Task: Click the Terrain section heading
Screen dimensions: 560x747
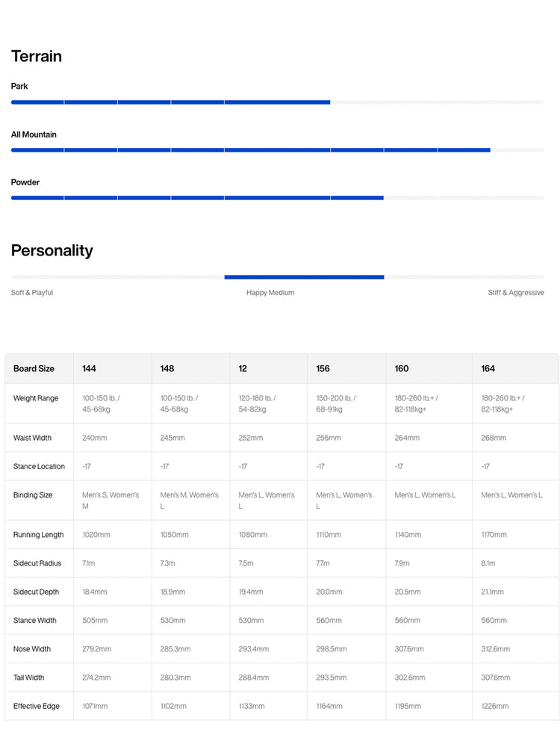Action: (36, 56)
